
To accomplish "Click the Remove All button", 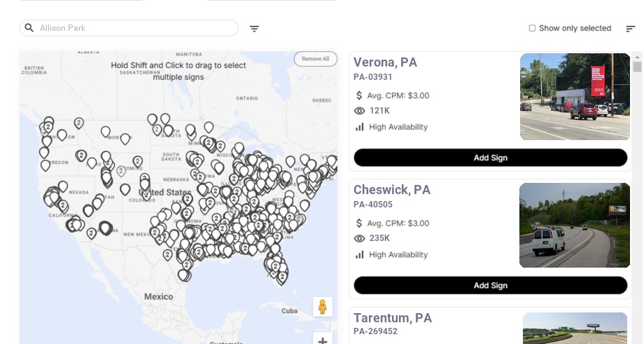I will (315, 59).
